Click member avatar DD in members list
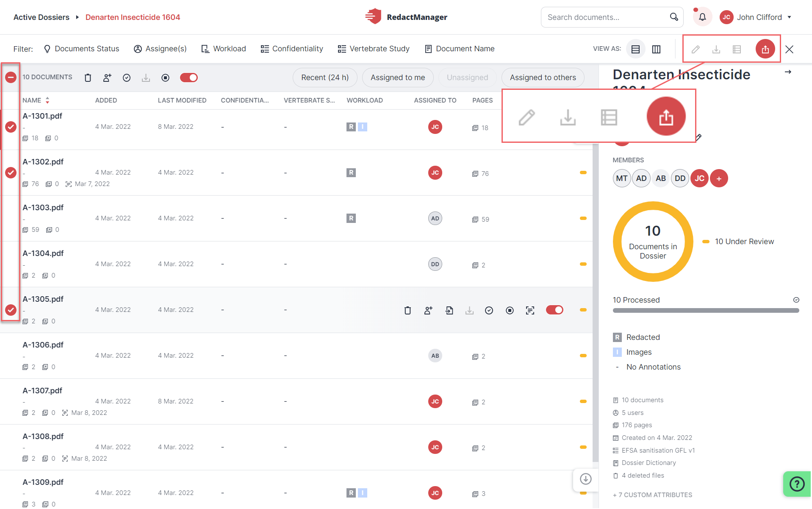Image resolution: width=812 pixels, height=509 pixels. tap(680, 178)
